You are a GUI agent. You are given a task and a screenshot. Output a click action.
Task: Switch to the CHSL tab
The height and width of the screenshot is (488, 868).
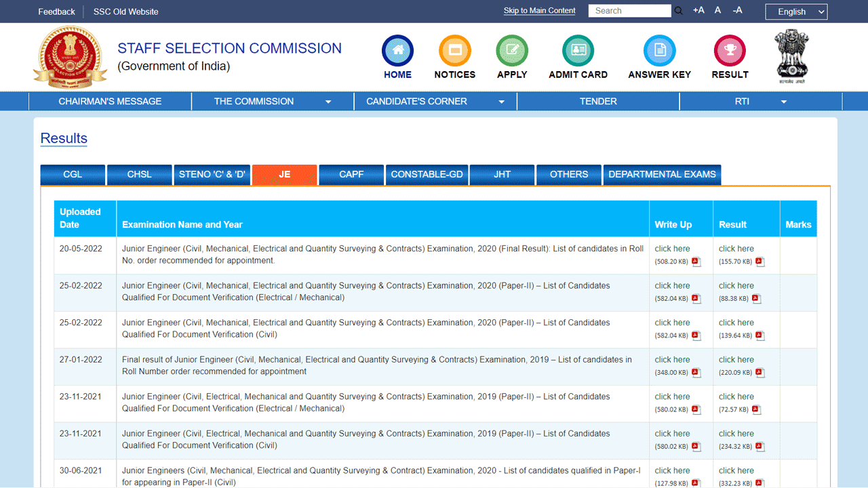139,175
